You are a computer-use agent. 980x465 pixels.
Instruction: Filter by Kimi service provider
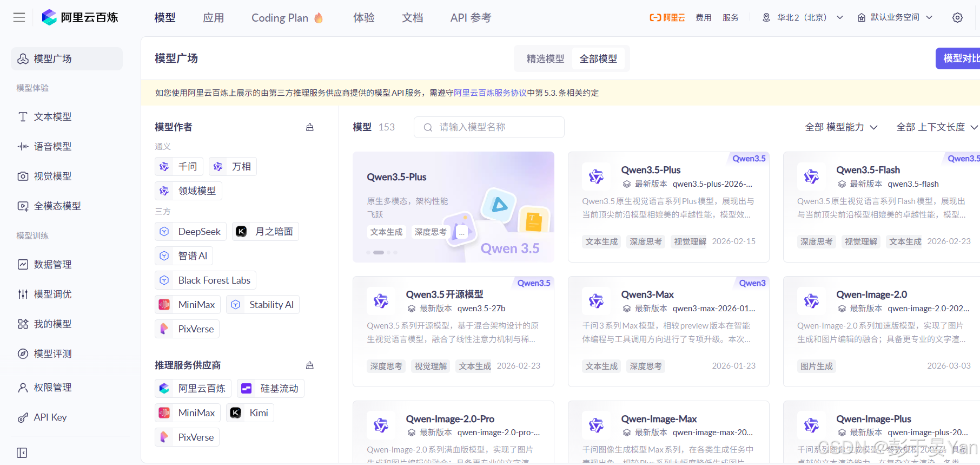coord(250,412)
